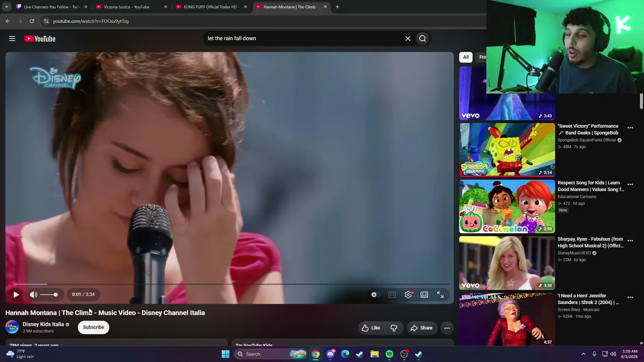Viewport: 644px width, 362px height.
Task: Subscribe to Disney Kids Italia
Action: [94, 327]
